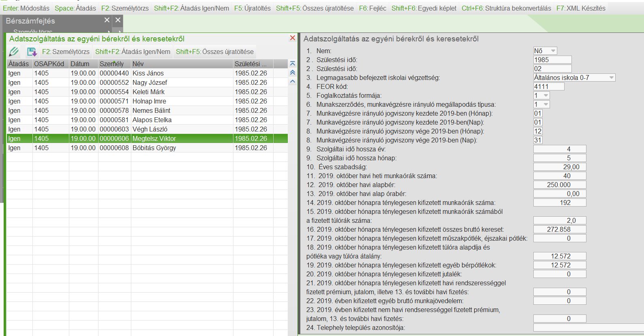Viewport: 644px width, 336px height.
Task: Click the save-with-arrow disk icon
Action: pyautogui.click(x=32, y=52)
